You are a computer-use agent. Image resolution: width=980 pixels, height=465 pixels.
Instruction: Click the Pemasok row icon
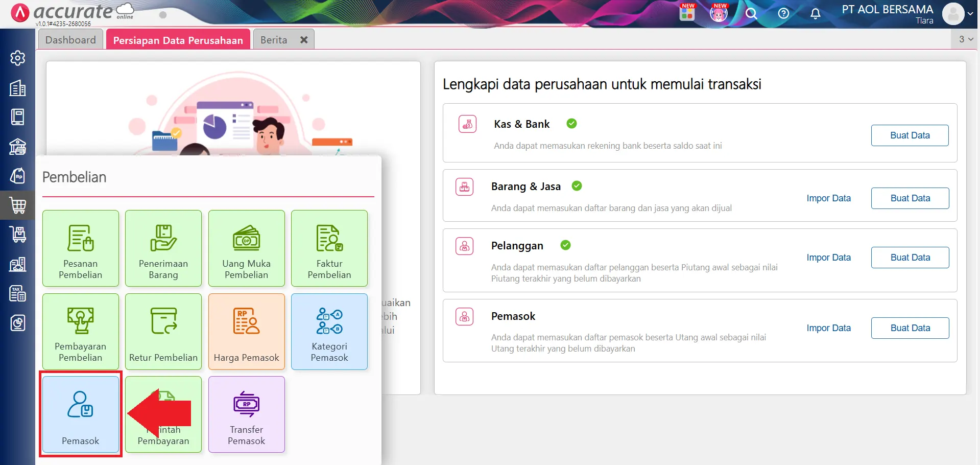click(465, 317)
